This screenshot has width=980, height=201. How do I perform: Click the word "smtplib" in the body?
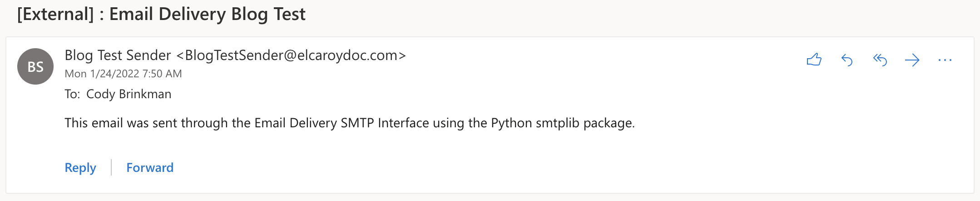pyautogui.click(x=558, y=123)
